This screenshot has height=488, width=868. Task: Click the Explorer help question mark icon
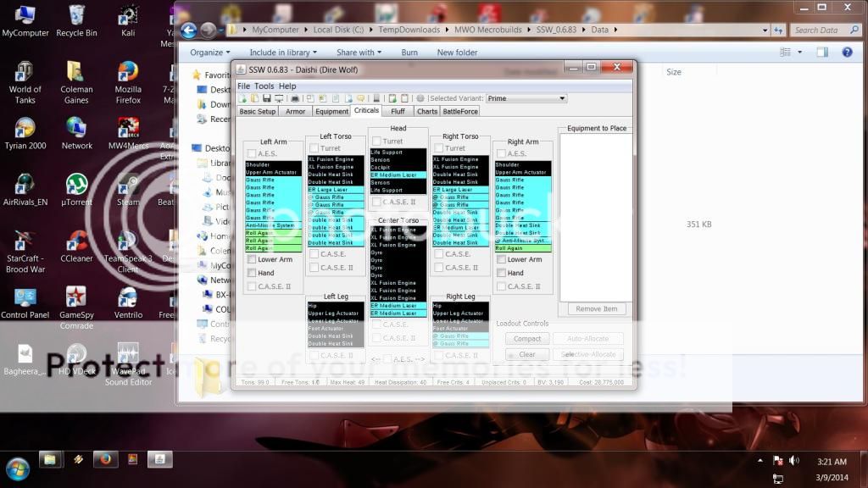[x=847, y=53]
